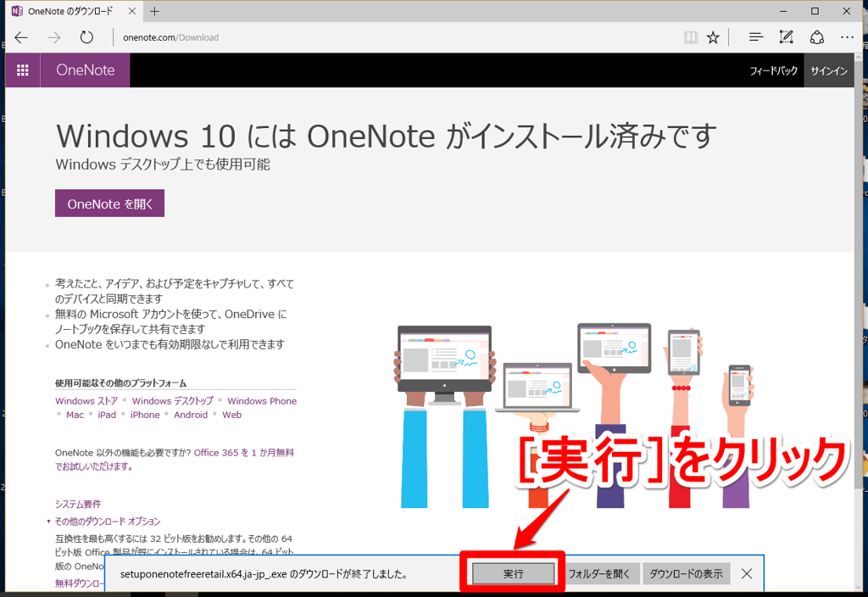Screen dimensions: 868x597
Task: Add page to favorites star icon
Action: 713,37
